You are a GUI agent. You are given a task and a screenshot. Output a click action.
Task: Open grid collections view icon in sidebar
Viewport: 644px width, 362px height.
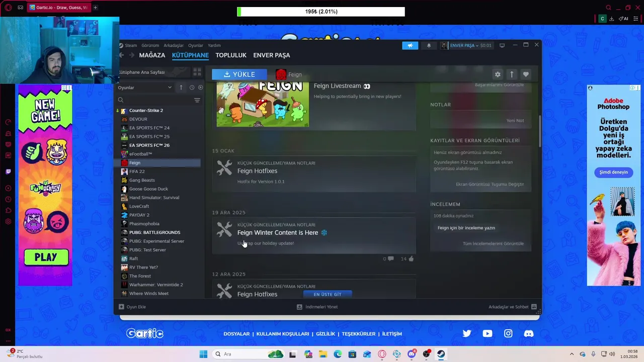(197, 72)
